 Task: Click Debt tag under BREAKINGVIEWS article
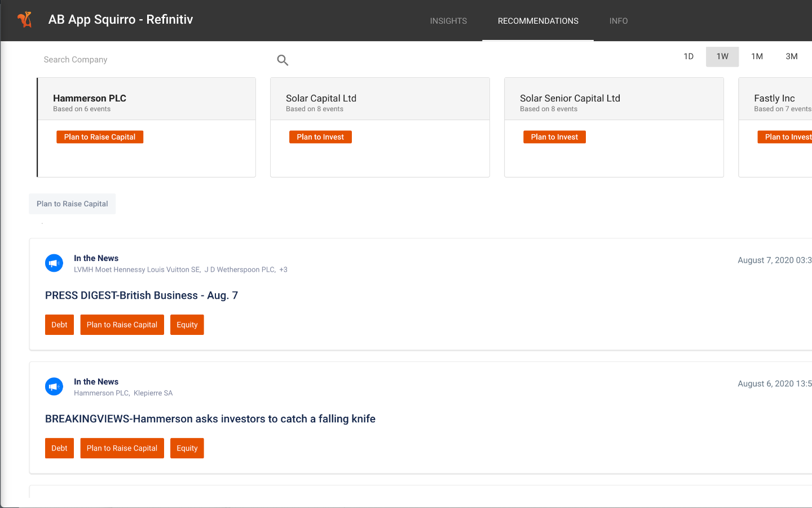coord(59,448)
